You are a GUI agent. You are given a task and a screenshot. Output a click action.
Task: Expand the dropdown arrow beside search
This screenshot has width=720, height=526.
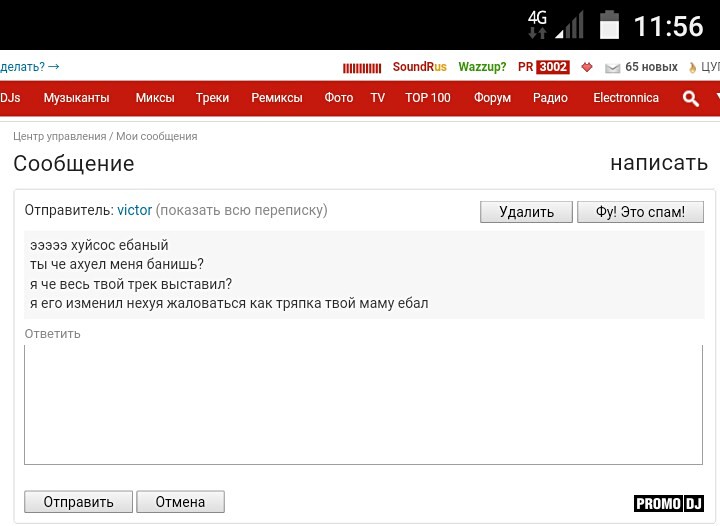point(715,98)
